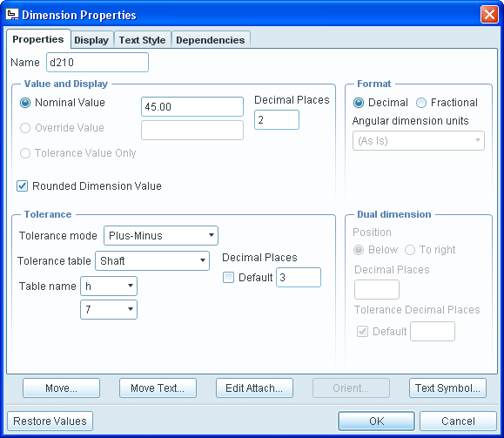Screen dimensions: 504x438
Task: Open the Text Style tab
Action: coord(143,40)
